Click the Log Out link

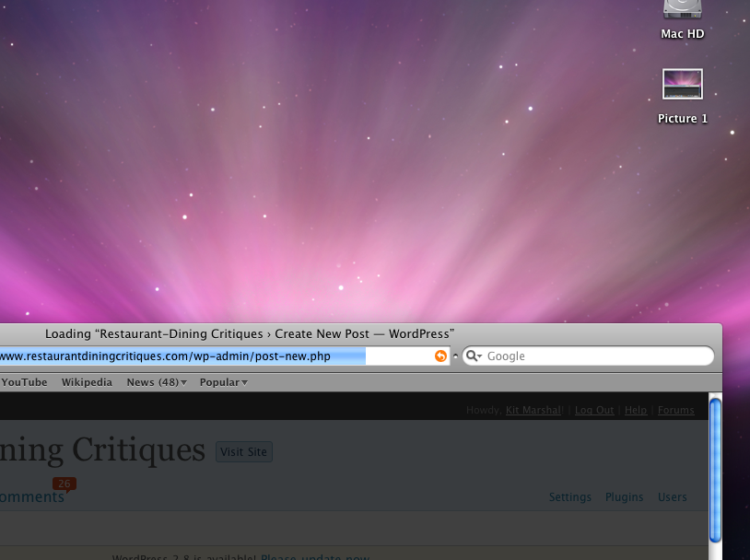click(x=594, y=410)
